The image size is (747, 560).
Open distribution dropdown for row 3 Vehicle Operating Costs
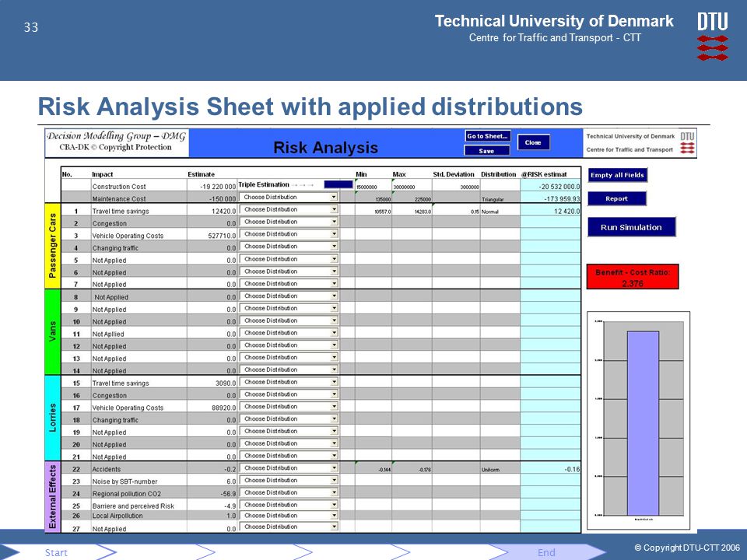[x=334, y=234]
